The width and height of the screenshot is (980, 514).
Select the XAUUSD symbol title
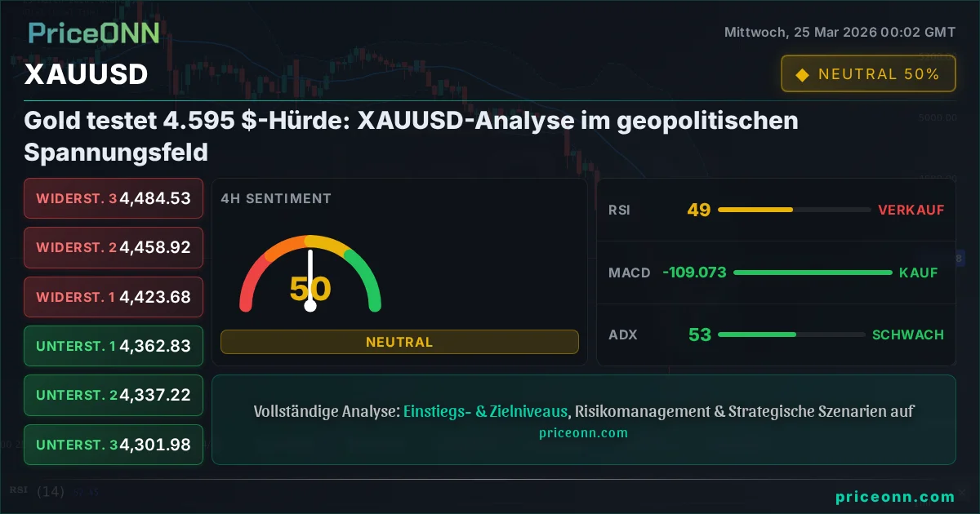click(87, 74)
